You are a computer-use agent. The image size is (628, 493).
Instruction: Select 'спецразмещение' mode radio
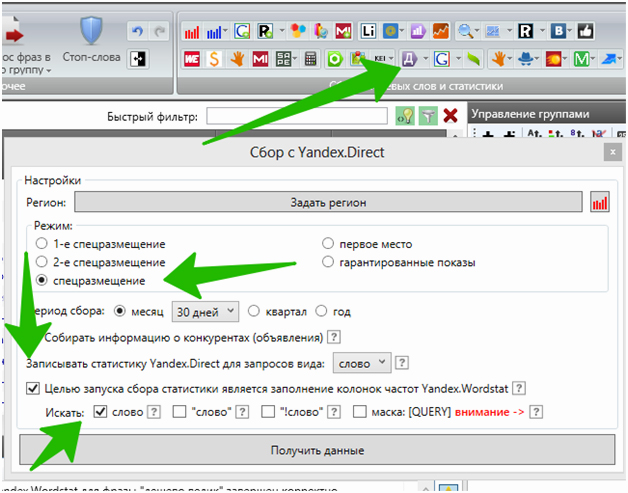click(x=42, y=280)
